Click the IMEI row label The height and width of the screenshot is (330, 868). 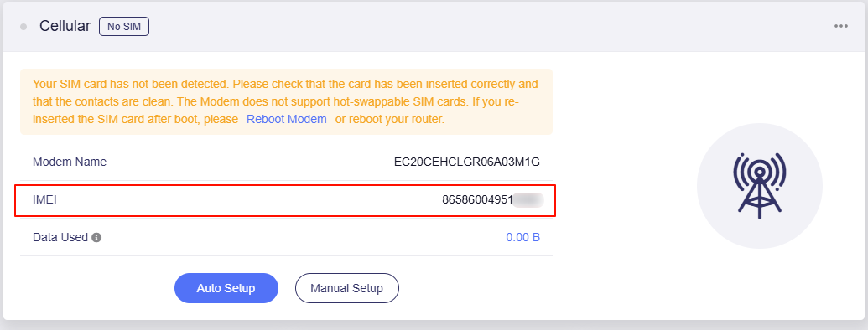pyautogui.click(x=44, y=200)
